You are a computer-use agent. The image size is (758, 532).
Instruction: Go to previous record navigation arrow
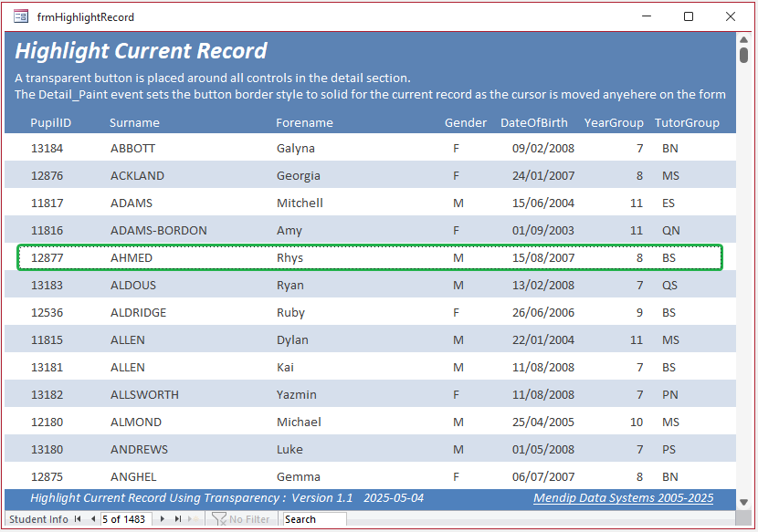point(93,519)
